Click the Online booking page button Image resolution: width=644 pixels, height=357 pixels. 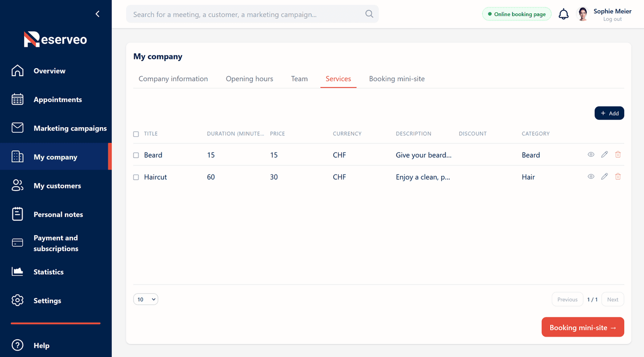(x=517, y=14)
